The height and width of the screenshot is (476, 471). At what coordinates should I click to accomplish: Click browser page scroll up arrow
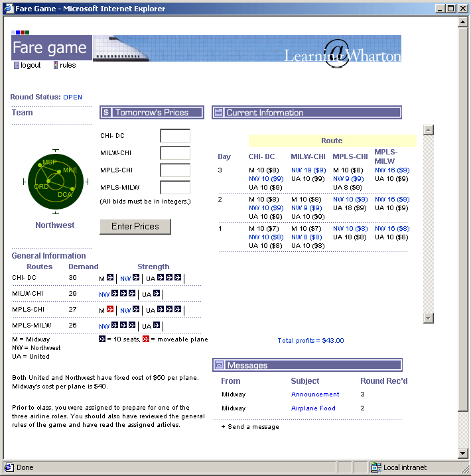click(x=462, y=22)
